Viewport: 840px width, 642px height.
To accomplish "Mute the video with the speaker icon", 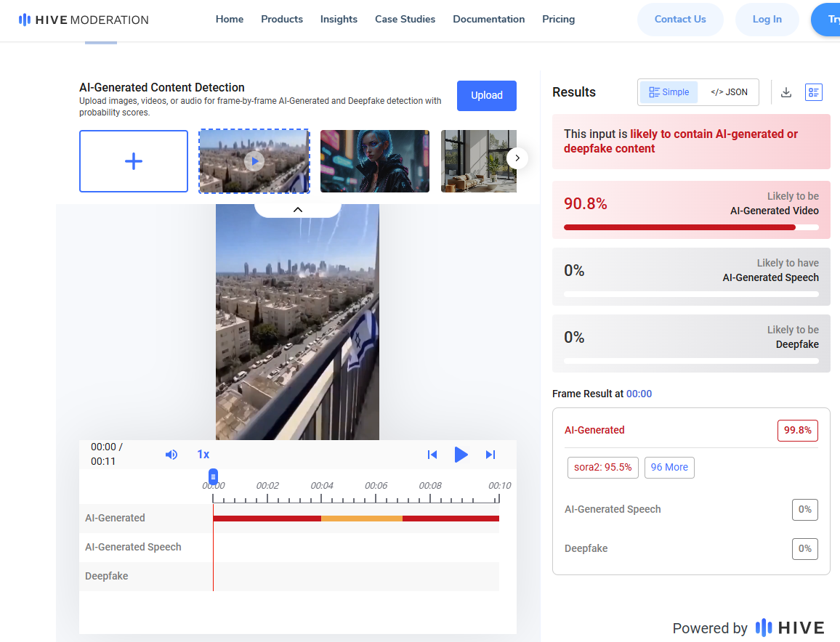I will pyautogui.click(x=171, y=455).
